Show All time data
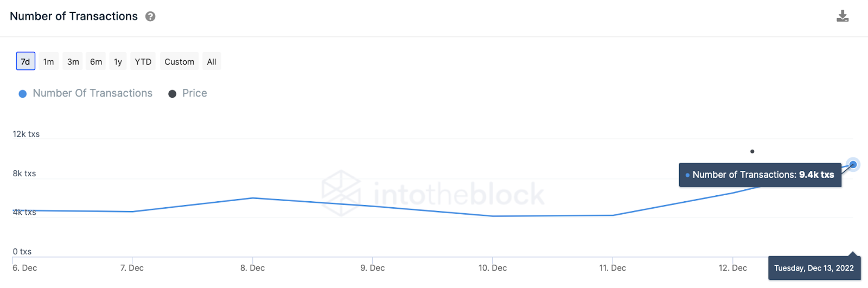Viewport: 868px width, 288px height. pyautogui.click(x=212, y=61)
